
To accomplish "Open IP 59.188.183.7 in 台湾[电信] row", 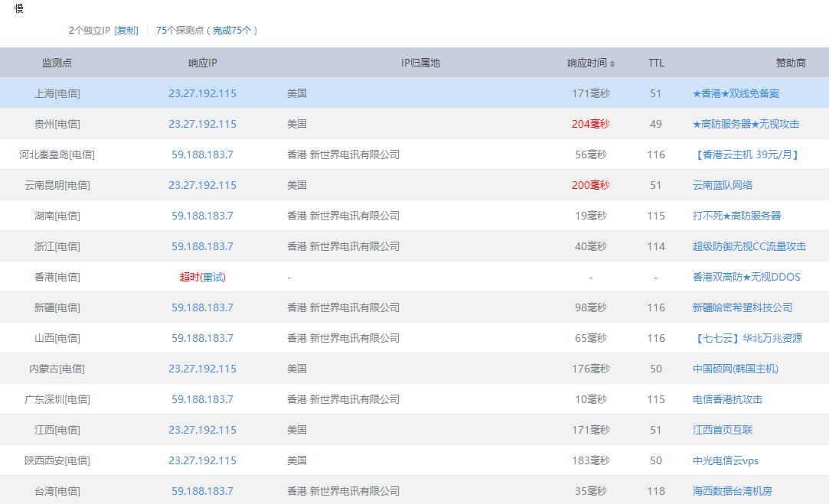I will tap(202, 491).
